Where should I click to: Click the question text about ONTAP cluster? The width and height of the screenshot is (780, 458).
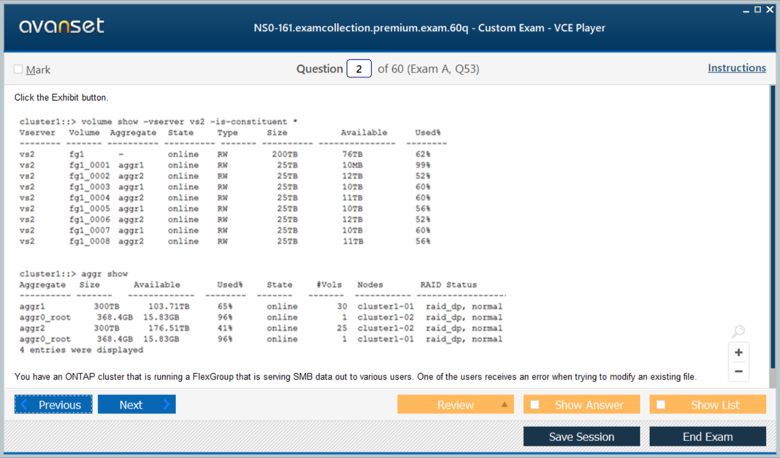[x=355, y=377]
